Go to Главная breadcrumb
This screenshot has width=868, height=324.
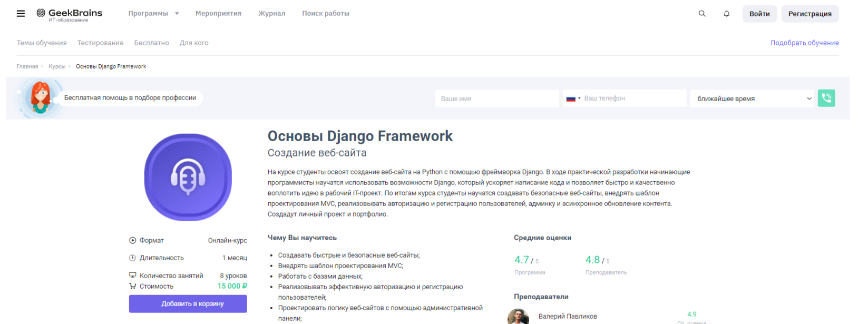click(x=27, y=66)
